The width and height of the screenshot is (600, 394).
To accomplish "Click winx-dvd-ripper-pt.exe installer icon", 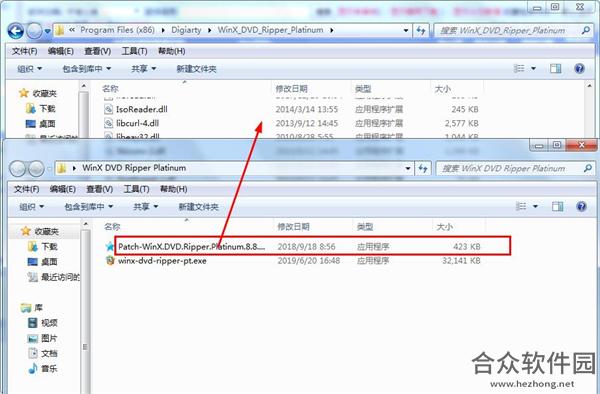I will 110,260.
